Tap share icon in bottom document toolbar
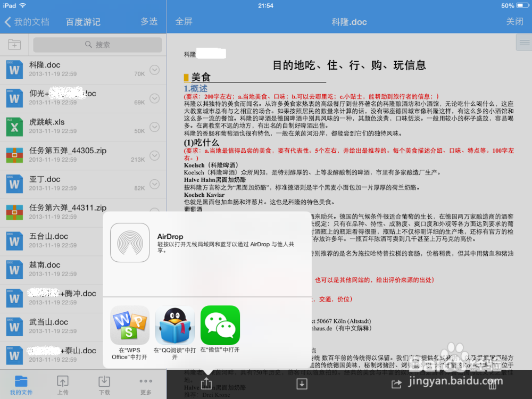The width and height of the screenshot is (532, 399). pos(206,384)
